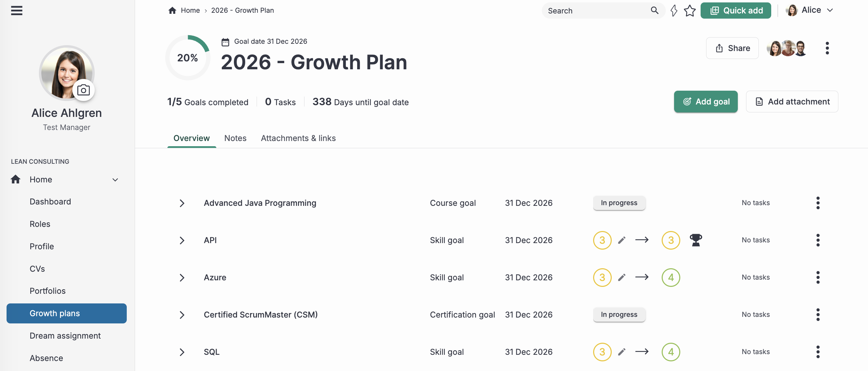
Task: Expand the Advanced Java Programming goal
Action: 182,203
